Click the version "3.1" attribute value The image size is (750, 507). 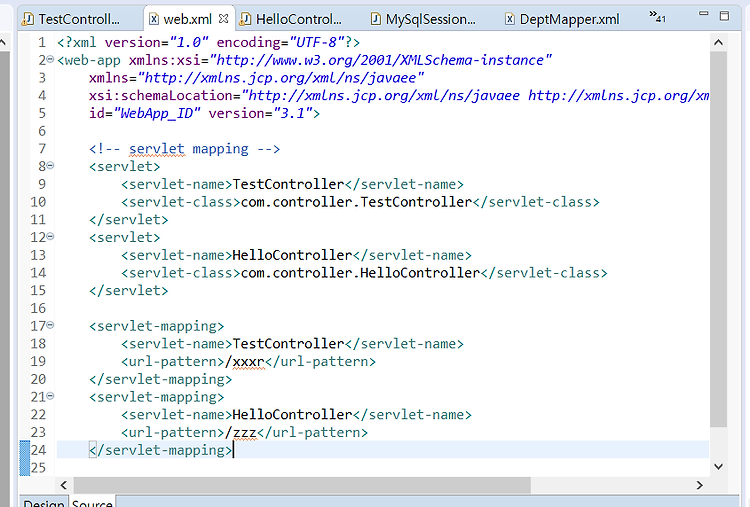[292, 114]
